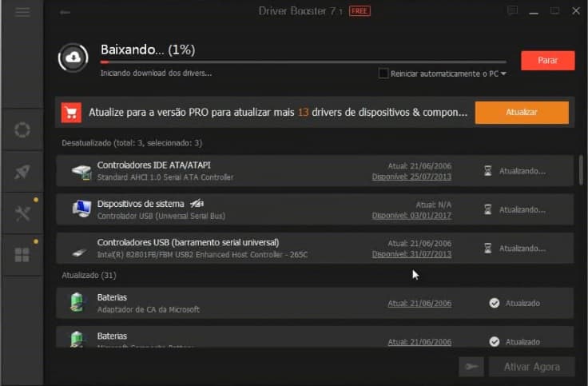Click Controlador USB (Universal Serial Bus) text
Viewport: 588px width, 386px height.
[x=161, y=216]
